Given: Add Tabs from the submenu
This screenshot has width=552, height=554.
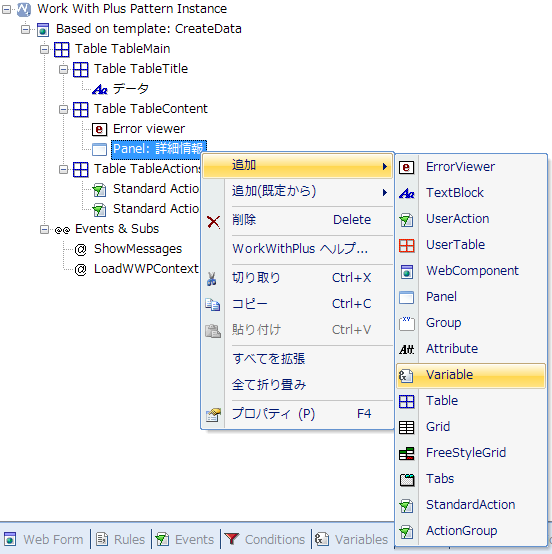Looking at the screenshot, I should coord(471,479).
